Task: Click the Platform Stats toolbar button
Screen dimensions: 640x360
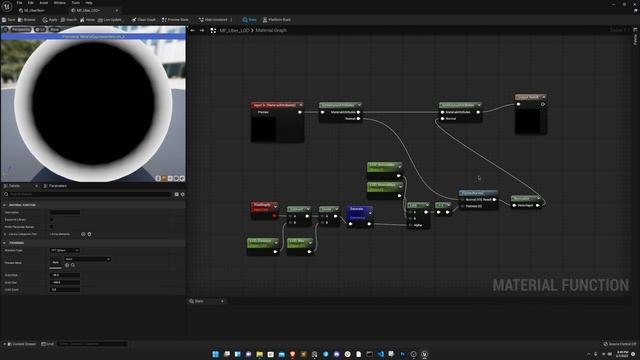Action: coord(277,20)
